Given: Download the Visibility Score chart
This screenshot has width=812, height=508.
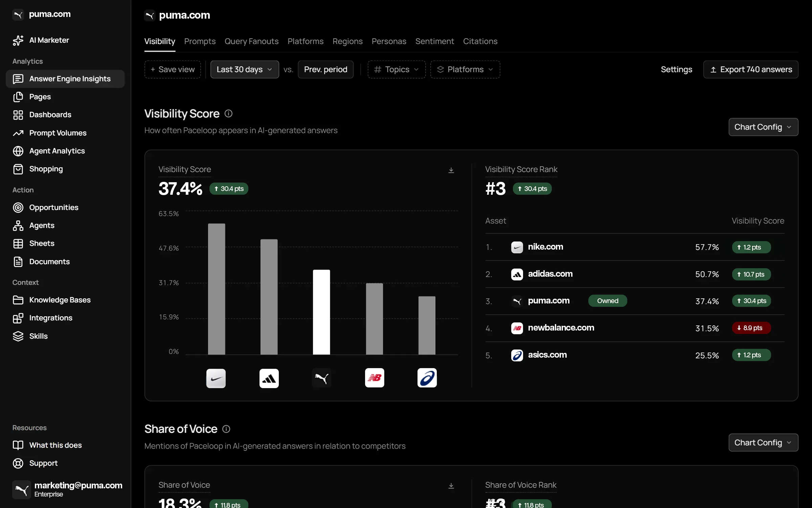Looking at the screenshot, I should 451,170.
